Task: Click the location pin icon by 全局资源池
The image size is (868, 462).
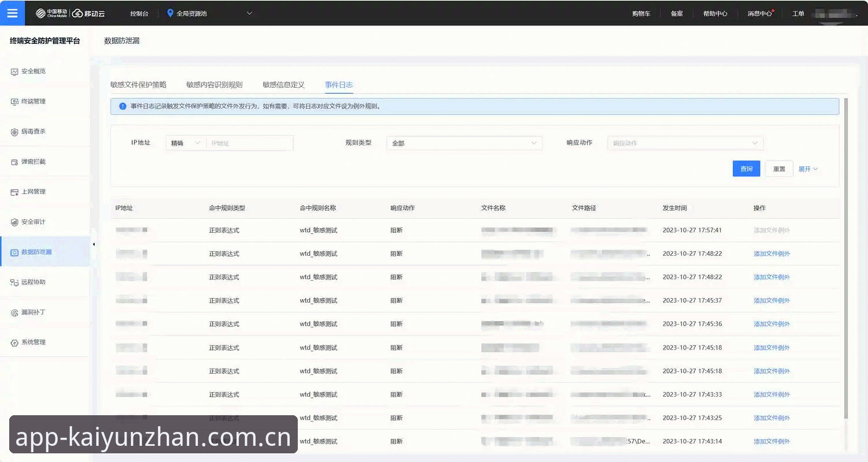Action: point(170,13)
